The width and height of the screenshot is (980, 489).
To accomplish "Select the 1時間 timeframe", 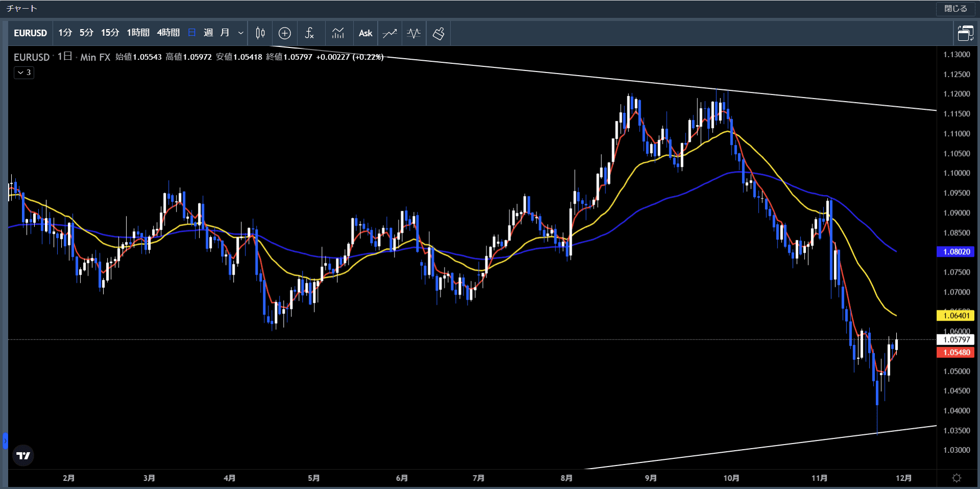I will [x=138, y=33].
